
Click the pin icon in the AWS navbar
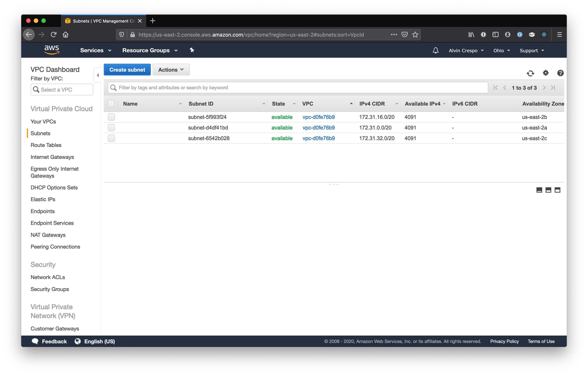pyautogui.click(x=192, y=50)
